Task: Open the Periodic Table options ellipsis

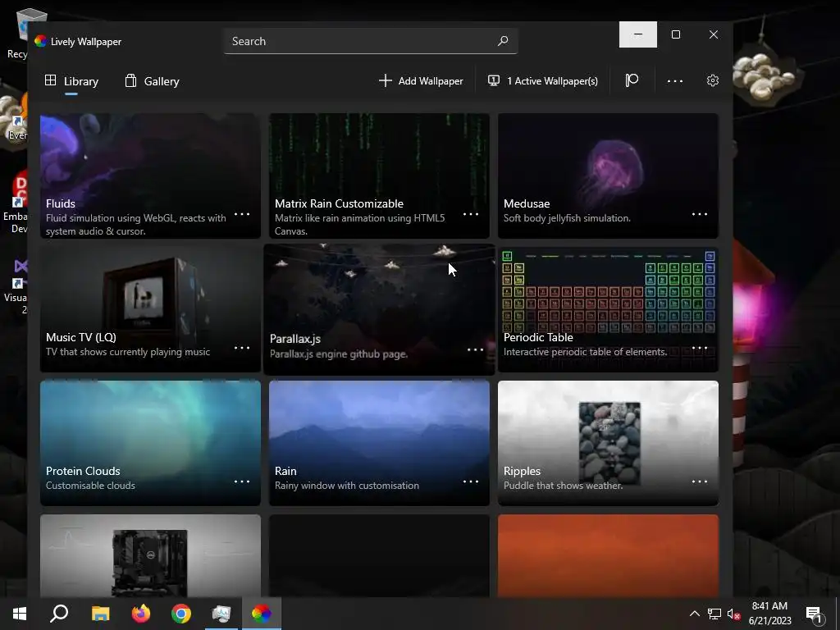Action: 699,348
